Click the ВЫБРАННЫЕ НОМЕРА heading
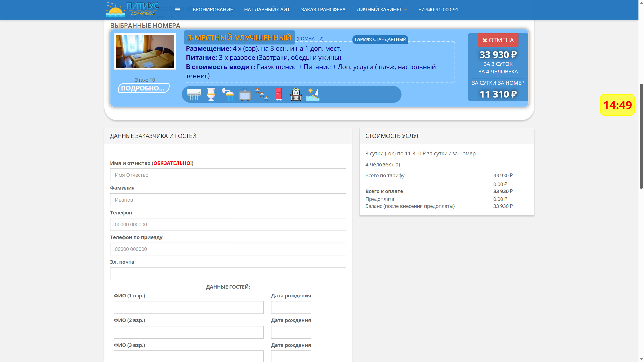 (145, 26)
